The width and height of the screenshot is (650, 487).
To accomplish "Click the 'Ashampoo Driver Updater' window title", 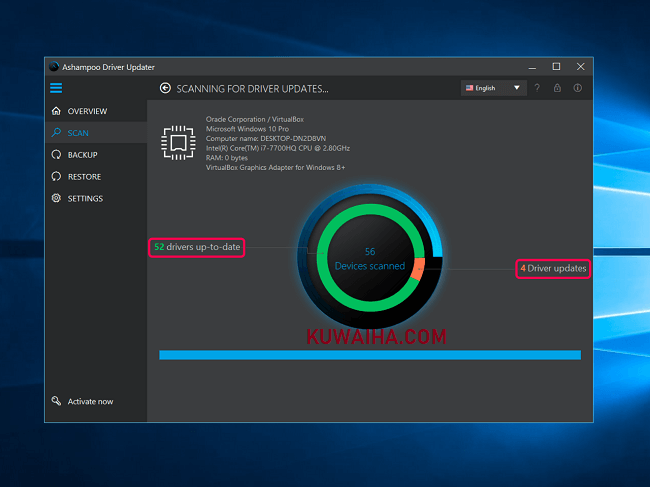I will click(x=108, y=67).
